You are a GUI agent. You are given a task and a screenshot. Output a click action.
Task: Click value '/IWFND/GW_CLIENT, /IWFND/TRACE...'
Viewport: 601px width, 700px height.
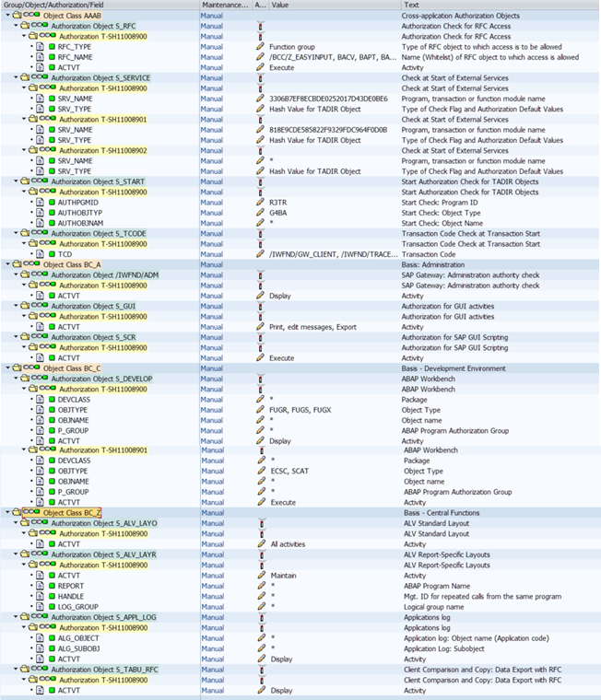pyautogui.click(x=334, y=254)
